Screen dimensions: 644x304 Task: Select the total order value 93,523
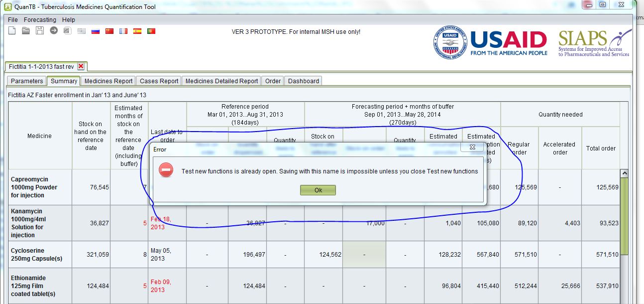[x=601, y=223]
